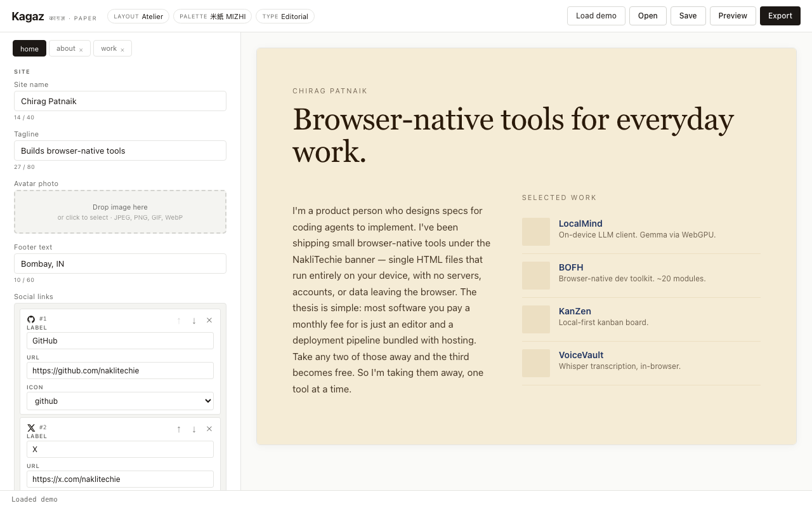
Task: Remove the X social link entry
Action: click(x=209, y=429)
